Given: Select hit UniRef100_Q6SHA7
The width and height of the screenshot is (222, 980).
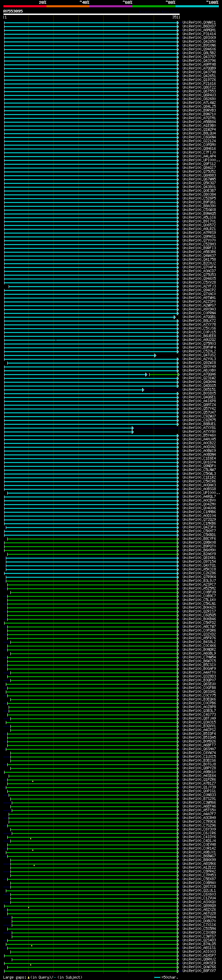Looking at the screenshot, I should (x=199, y=749).
